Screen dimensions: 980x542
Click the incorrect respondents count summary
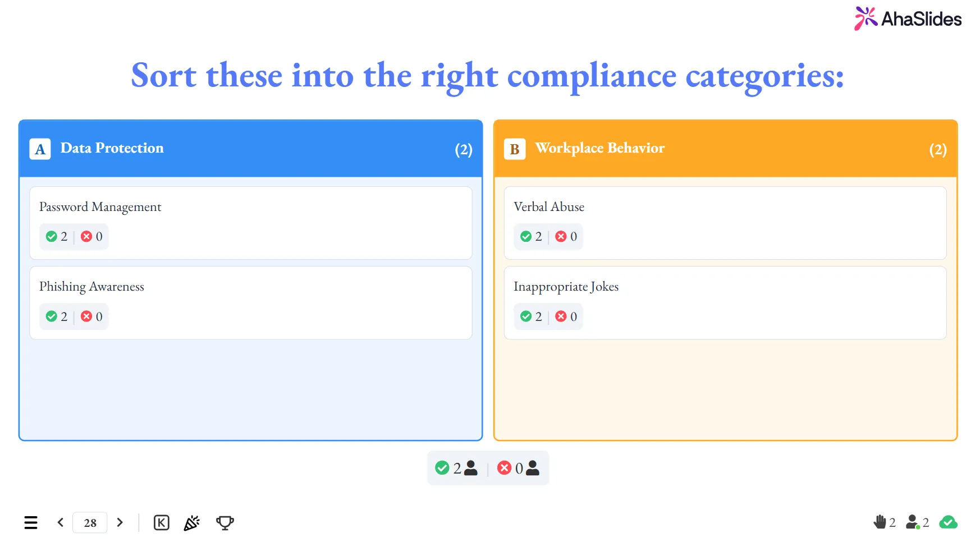(x=518, y=468)
